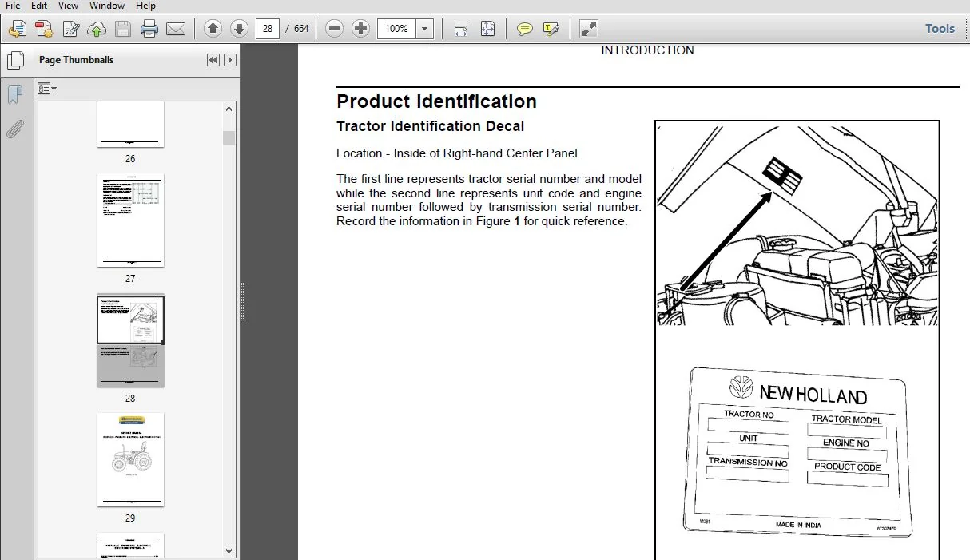Screen dimensions: 970x560
Task: Click the 'INTRODUCTION' page header text
Action: point(647,50)
